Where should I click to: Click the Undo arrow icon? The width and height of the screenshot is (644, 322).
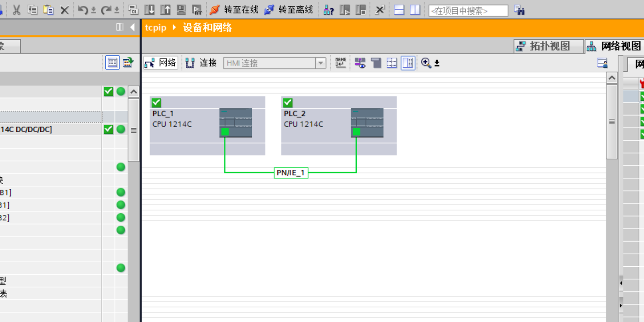click(82, 10)
